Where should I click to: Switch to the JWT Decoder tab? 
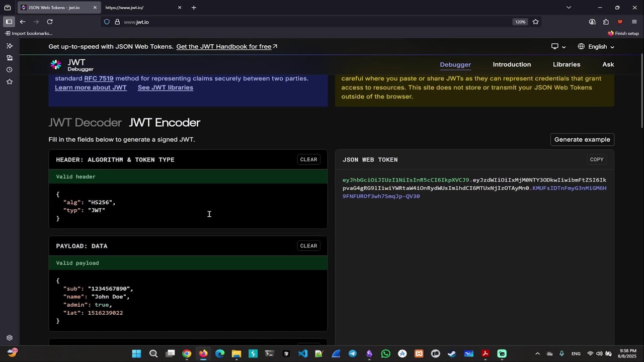click(x=85, y=123)
